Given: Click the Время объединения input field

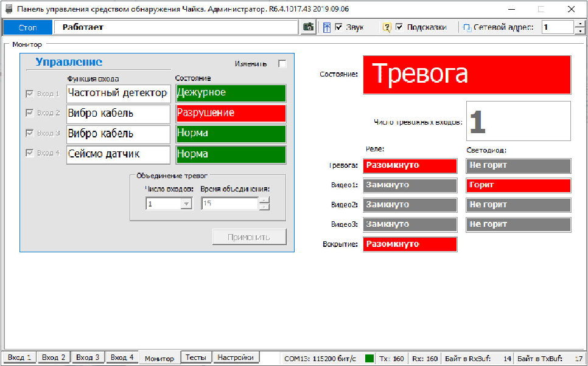Looking at the screenshot, I should point(229,204).
